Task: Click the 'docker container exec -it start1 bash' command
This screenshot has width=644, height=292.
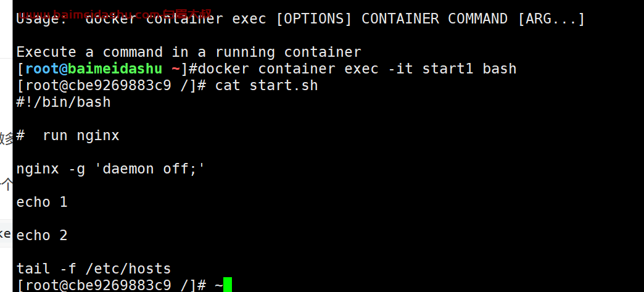Action: [x=357, y=69]
